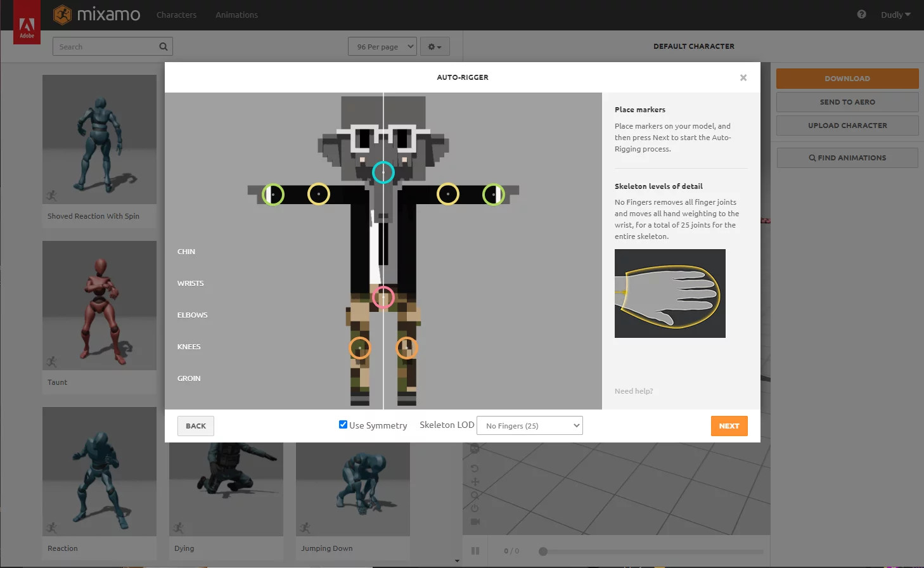Select the Shoved Reaction With Spin thumbnail
Screen dimensions: 924x568
tap(99, 139)
